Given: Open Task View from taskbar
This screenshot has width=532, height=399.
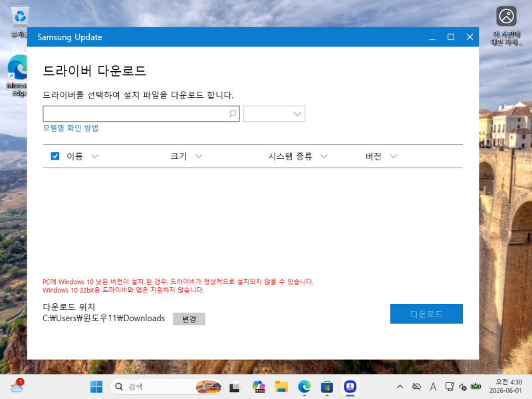Looking at the screenshot, I should click(235, 387).
